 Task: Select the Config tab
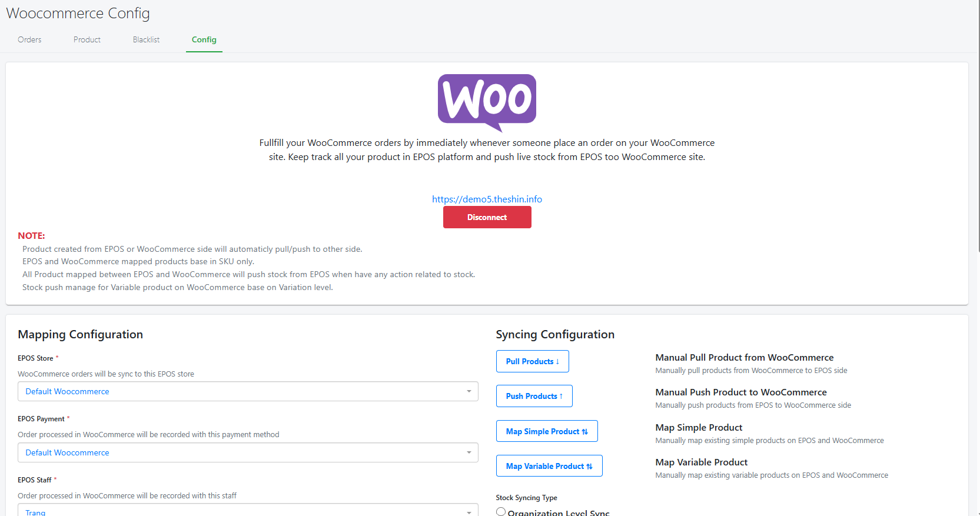204,39
